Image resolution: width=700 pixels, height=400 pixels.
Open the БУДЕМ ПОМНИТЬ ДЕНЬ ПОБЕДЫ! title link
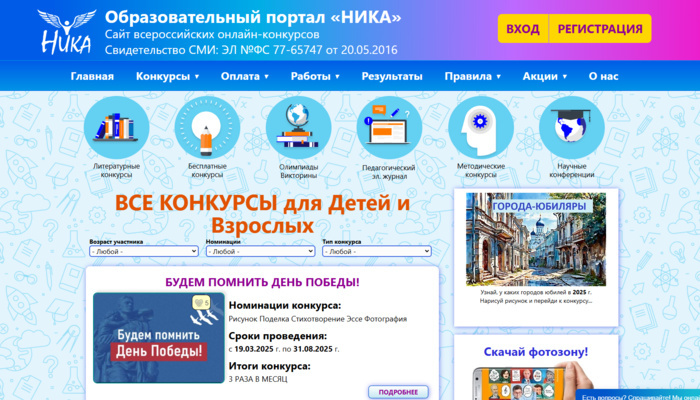[x=262, y=282]
